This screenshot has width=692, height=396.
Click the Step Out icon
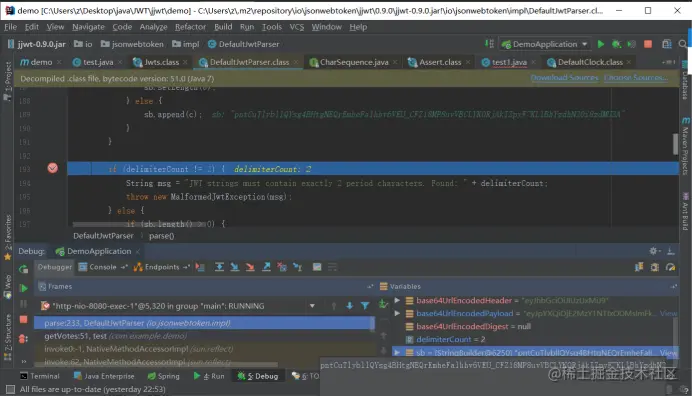[266, 267]
